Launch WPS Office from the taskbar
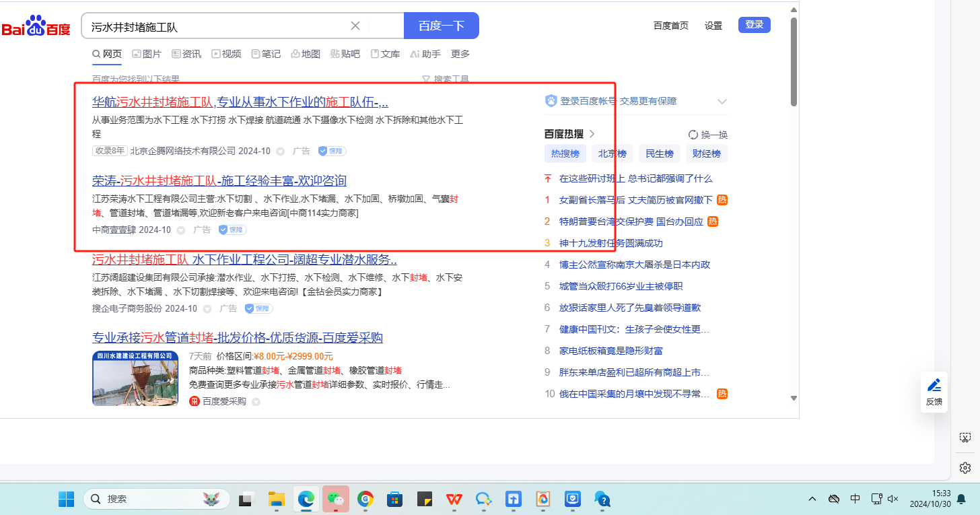980x515 pixels. [454, 499]
